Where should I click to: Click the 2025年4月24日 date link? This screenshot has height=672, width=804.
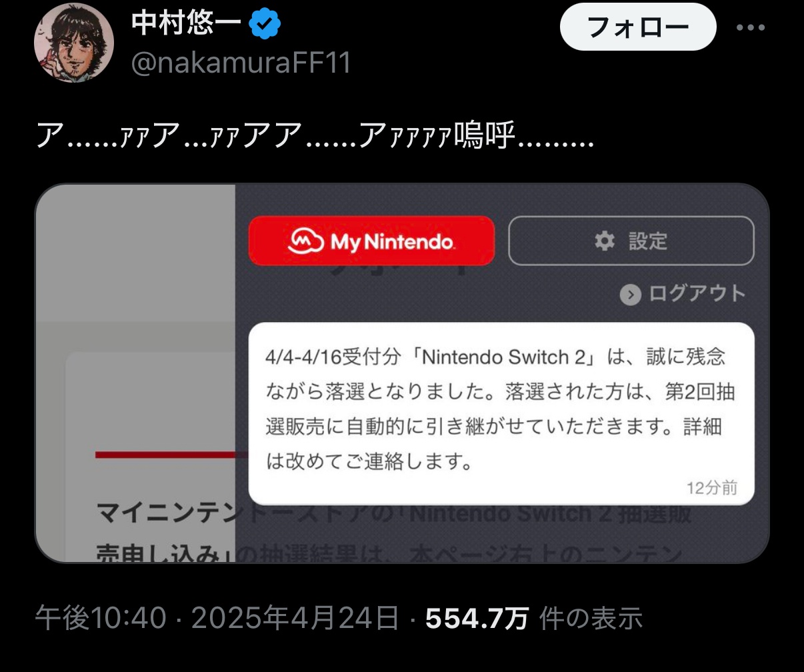(295, 619)
